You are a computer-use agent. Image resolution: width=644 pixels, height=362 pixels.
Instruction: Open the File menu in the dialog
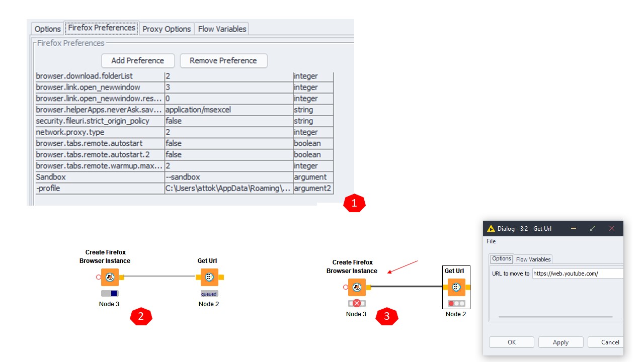pyautogui.click(x=491, y=241)
